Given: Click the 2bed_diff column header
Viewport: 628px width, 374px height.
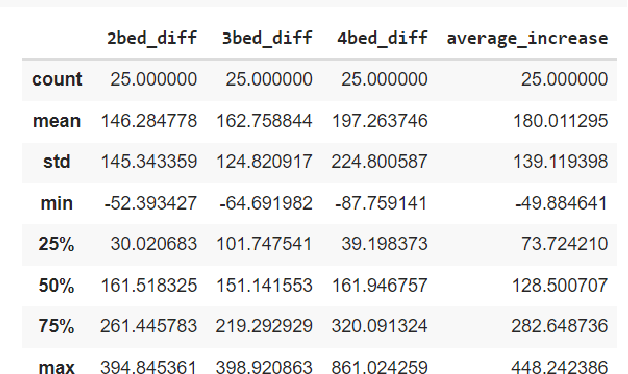Looking at the screenshot, I should click(152, 38).
